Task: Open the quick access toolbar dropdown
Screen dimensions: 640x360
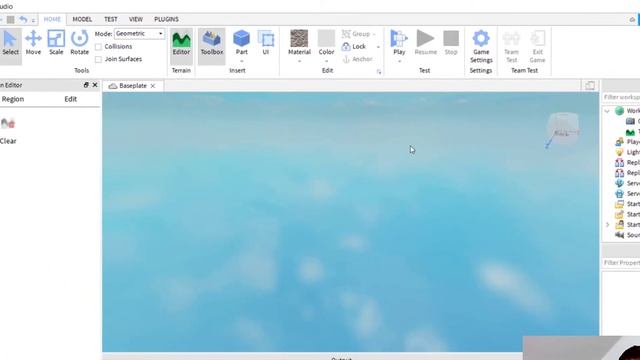Action: coord(33,20)
